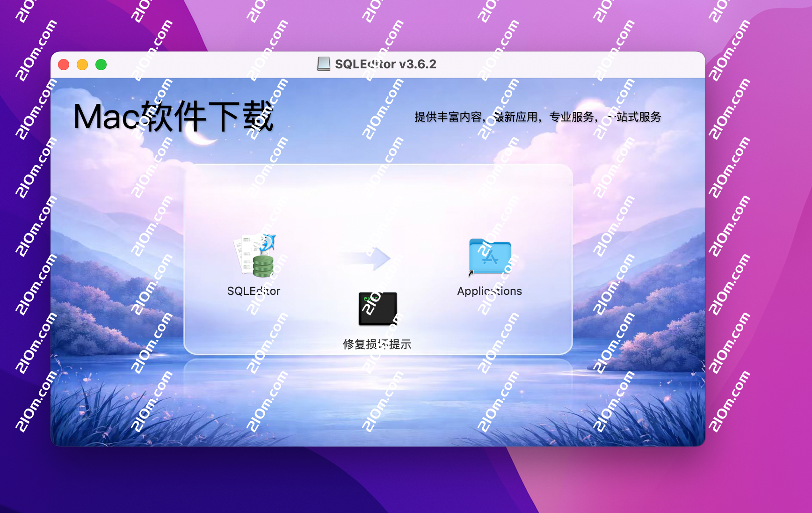
Task: Click the green database cylinder in SQLEditor icon
Action: pos(263,266)
